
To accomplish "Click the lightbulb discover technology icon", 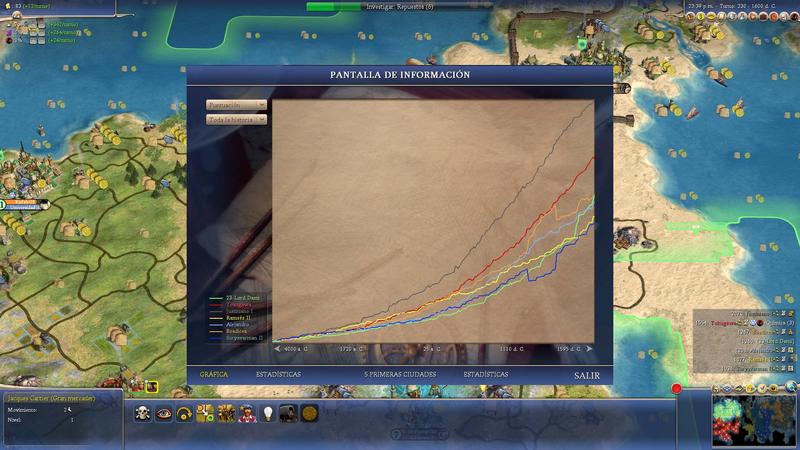I will (268, 413).
